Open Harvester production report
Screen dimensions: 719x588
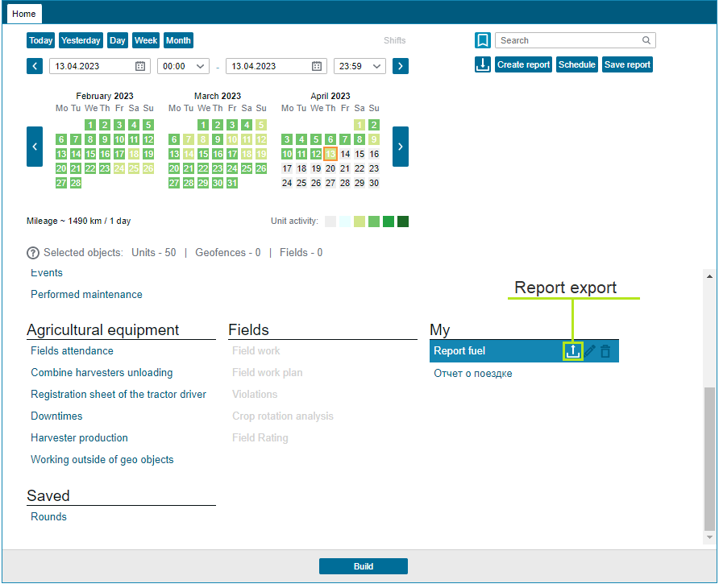coord(79,438)
